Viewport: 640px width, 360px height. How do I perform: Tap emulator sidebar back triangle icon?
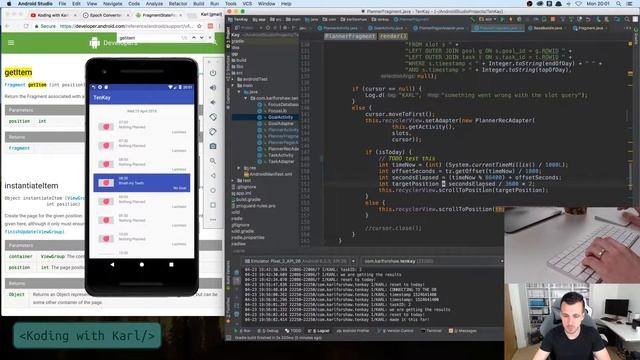[x=213, y=176]
